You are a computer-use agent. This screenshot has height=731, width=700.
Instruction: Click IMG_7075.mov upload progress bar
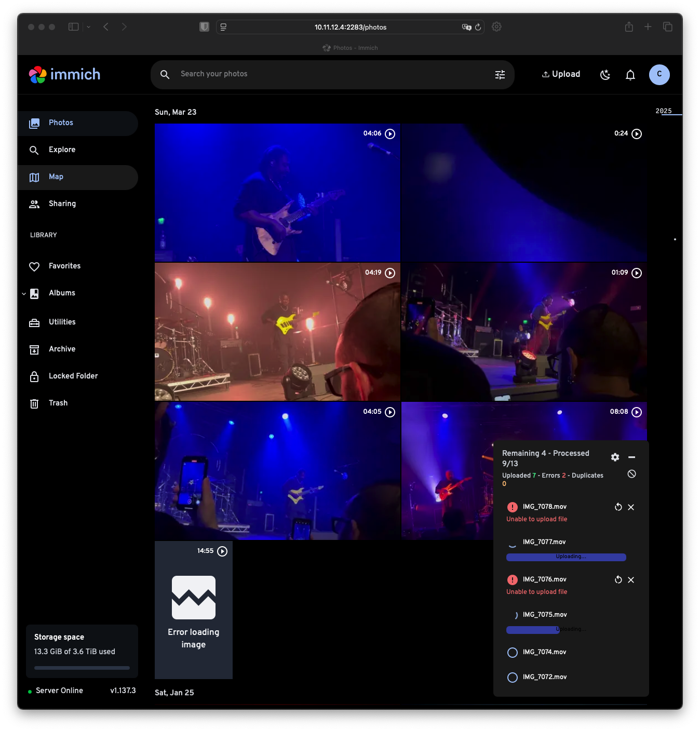click(566, 630)
